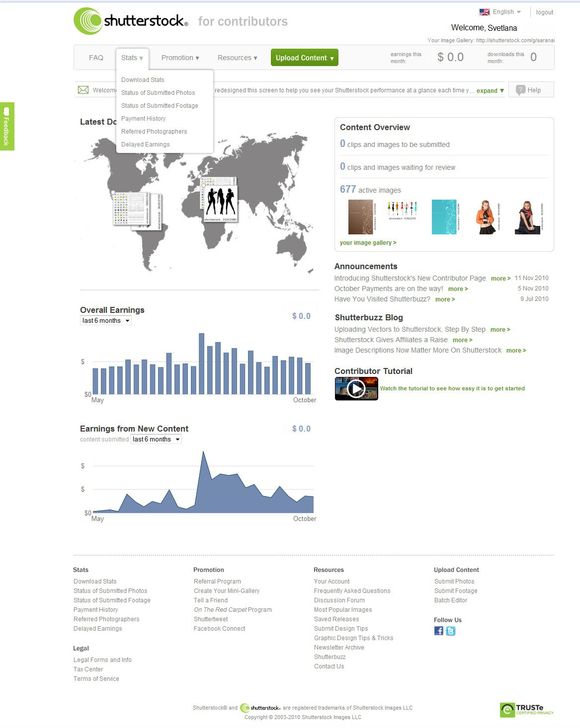
Task: Open the icon set image over South America
Action: coord(130,209)
